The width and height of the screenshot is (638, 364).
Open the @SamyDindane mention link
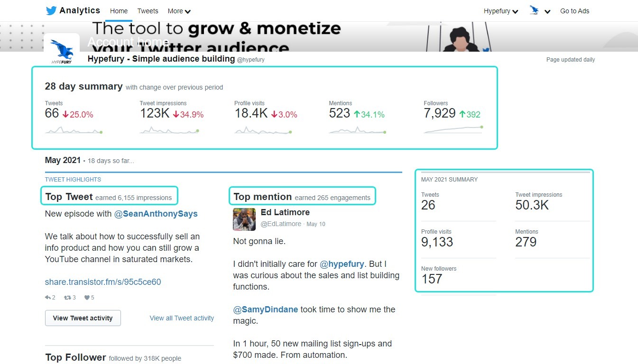(x=265, y=309)
